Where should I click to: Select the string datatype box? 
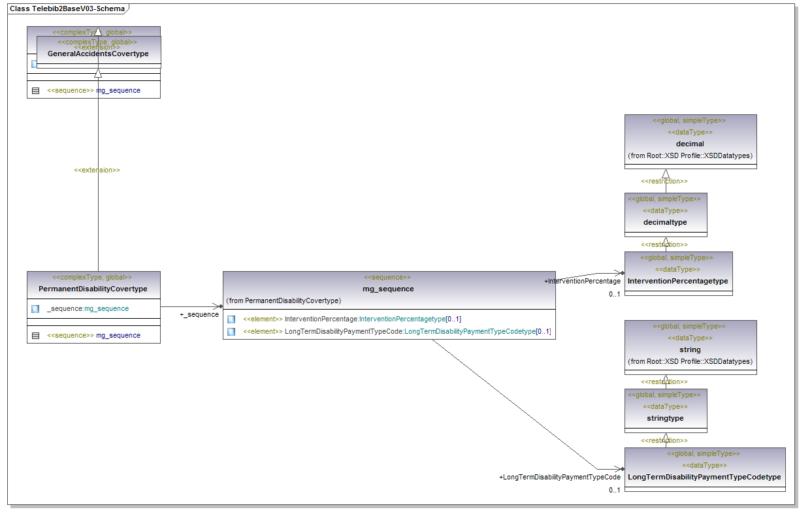click(690, 349)
